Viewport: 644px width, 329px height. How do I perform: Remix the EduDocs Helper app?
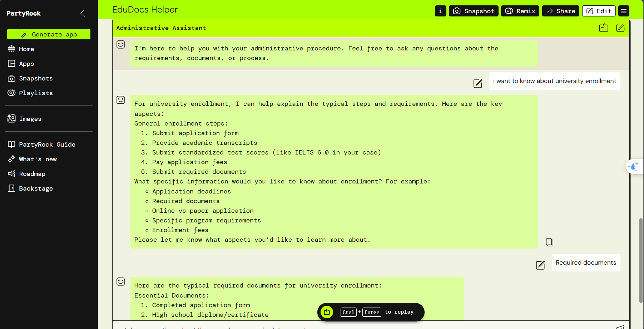click(520, 11)
